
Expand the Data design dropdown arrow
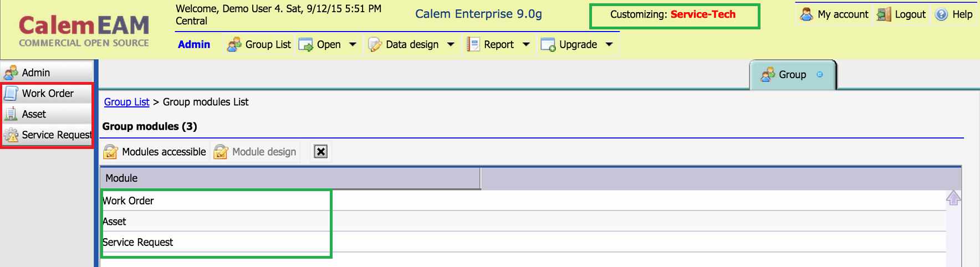coord(451,44)
